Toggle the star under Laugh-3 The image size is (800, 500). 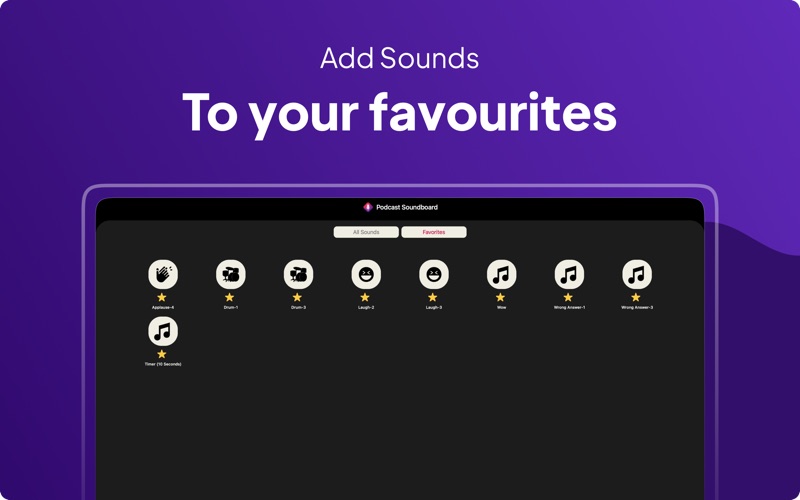[433, 297]
